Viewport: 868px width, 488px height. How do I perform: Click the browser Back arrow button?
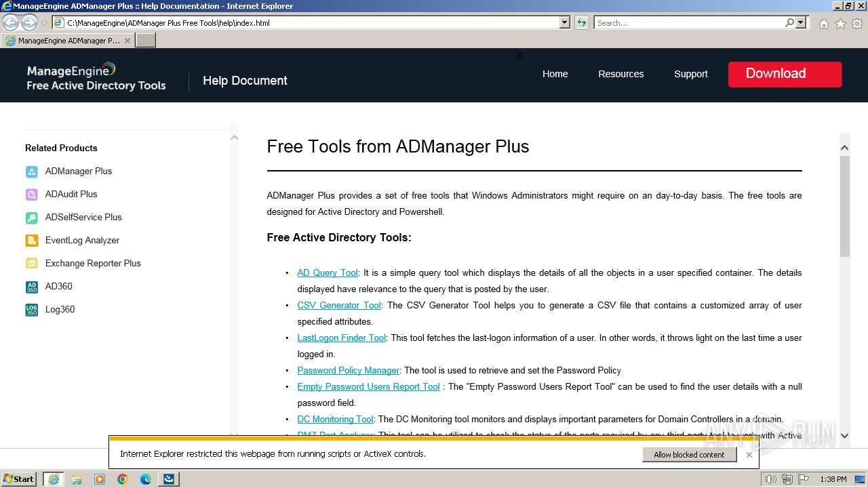tap(10, 22)
